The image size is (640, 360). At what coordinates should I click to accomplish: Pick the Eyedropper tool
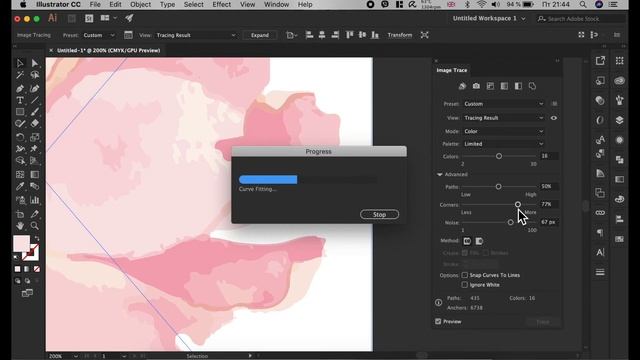pyautogui.click(x=20, y=187)
